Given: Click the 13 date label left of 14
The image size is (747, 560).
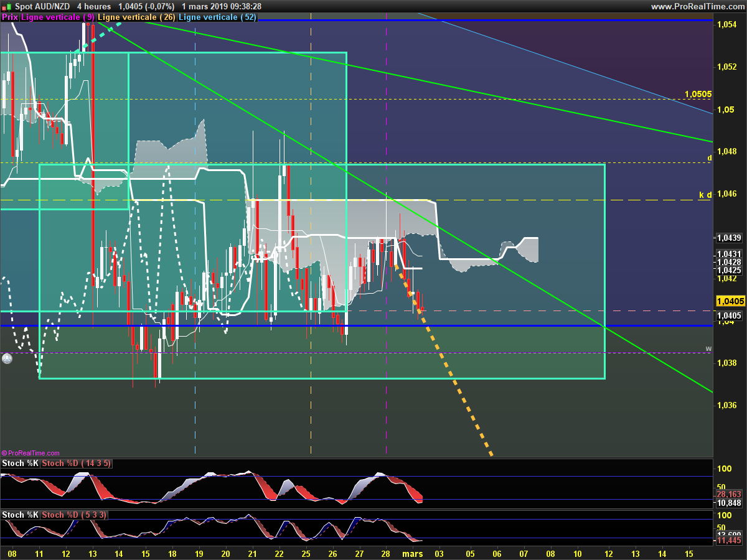Looking at the screenshot, I should tap(93, 554).
